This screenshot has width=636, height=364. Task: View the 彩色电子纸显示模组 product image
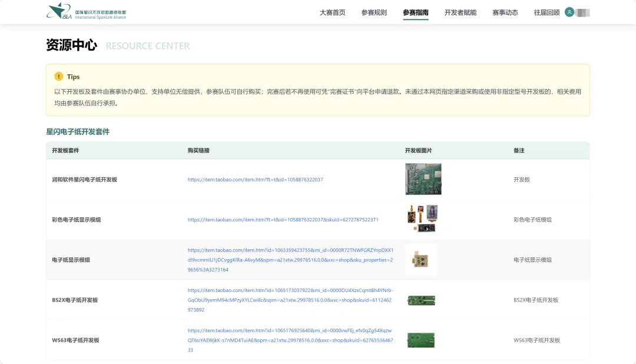click(423, 219)
